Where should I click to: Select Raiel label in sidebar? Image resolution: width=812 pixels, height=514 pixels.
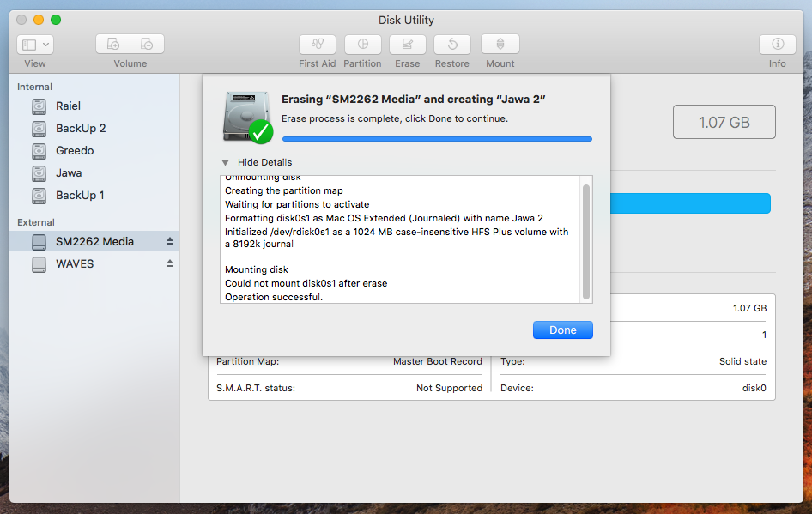[x=69, y=106]
